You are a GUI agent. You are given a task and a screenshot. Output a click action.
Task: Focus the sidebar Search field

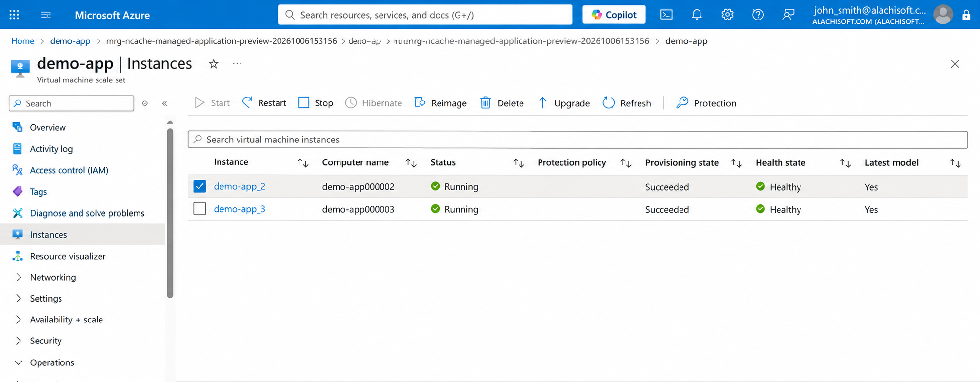pyautogui.click(x=71, y=103)
